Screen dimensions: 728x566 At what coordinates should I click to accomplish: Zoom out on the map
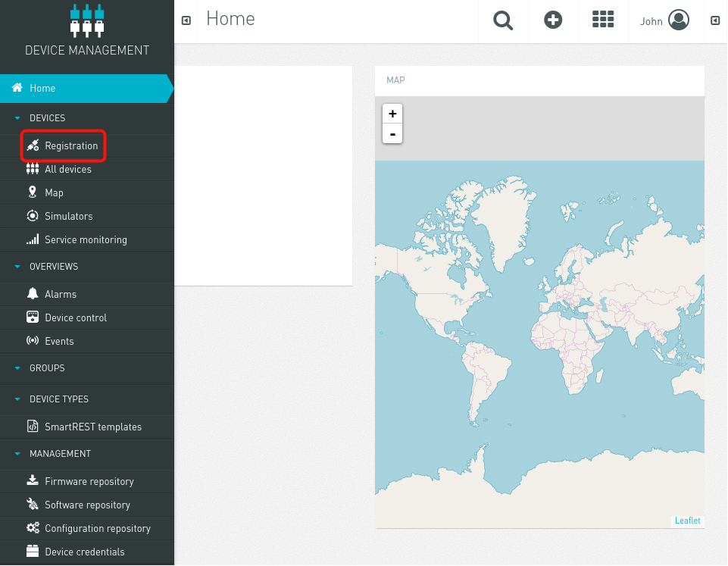392,134
